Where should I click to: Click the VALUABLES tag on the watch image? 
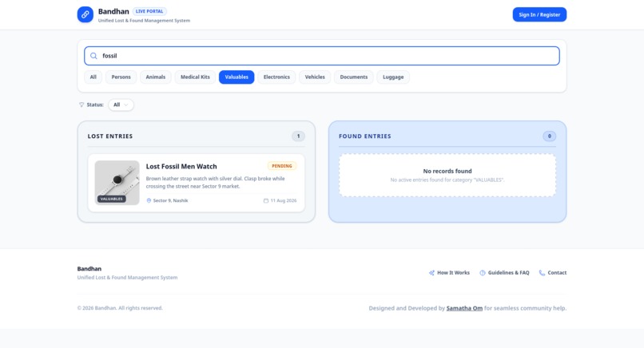pos(112,199)
